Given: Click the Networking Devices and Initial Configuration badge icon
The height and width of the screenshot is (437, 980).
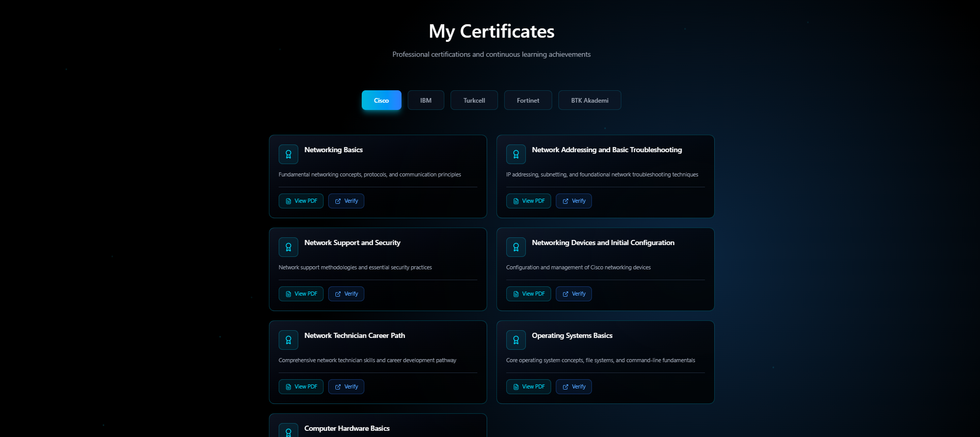Looking at the screenshot, I should (x=516, y=247).
